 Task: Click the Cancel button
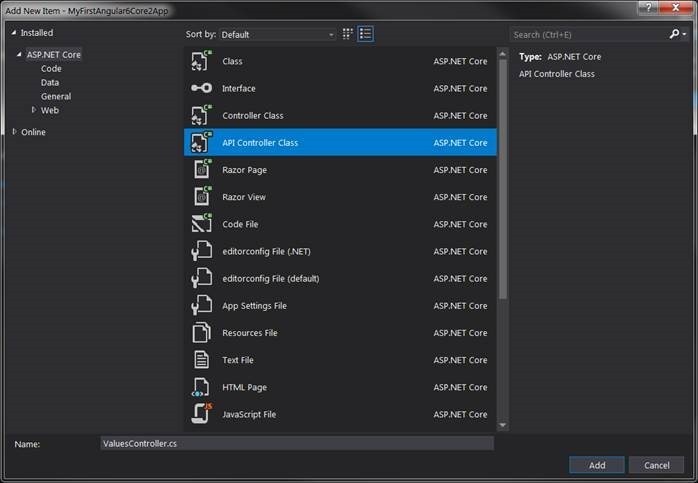[x=656, y=465]
